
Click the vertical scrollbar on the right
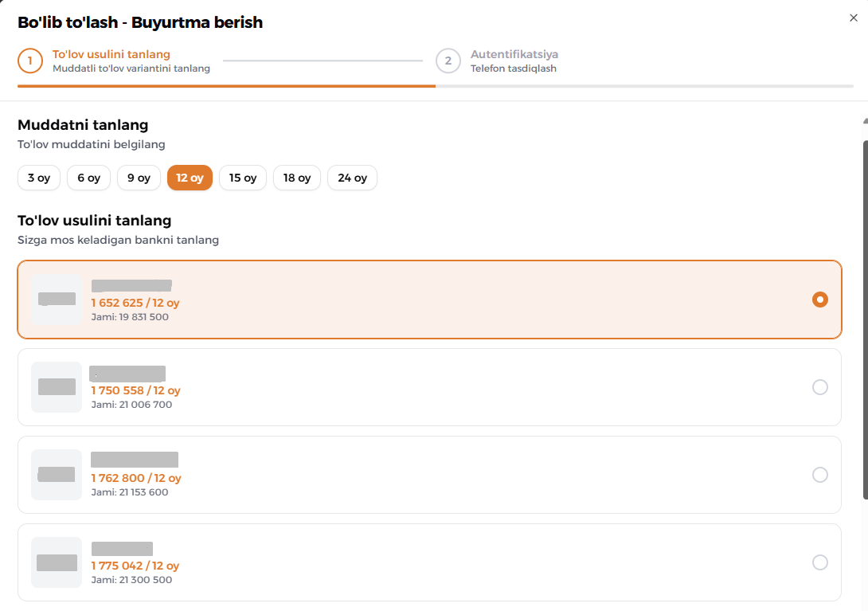[865, 319]
